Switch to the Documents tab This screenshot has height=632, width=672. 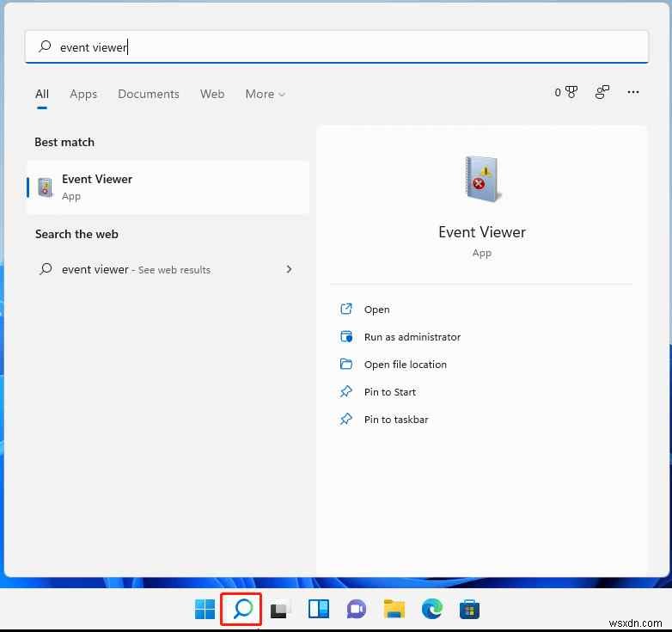[149, 94]
